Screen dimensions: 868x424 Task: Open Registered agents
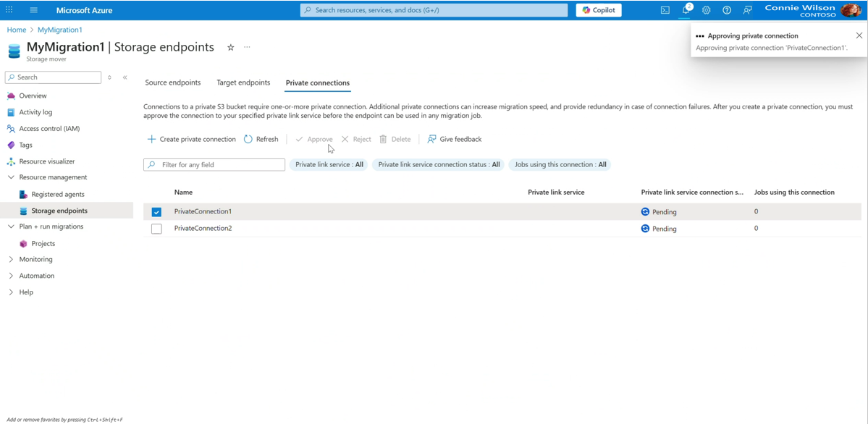[x=58, y=195]
